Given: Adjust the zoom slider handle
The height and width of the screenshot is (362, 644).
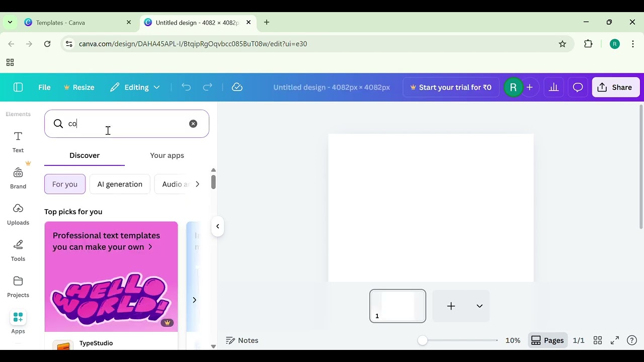Looking at the screenshot, I should (423, 340).
